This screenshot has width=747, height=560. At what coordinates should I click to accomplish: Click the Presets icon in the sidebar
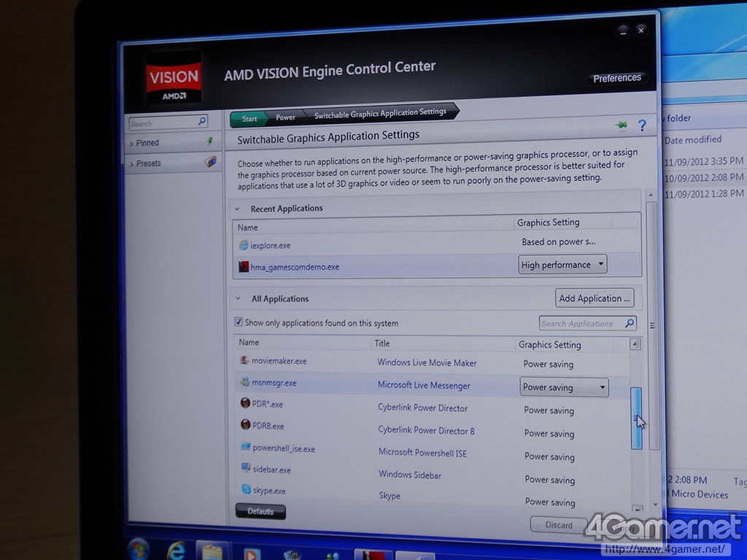[211, 161]
